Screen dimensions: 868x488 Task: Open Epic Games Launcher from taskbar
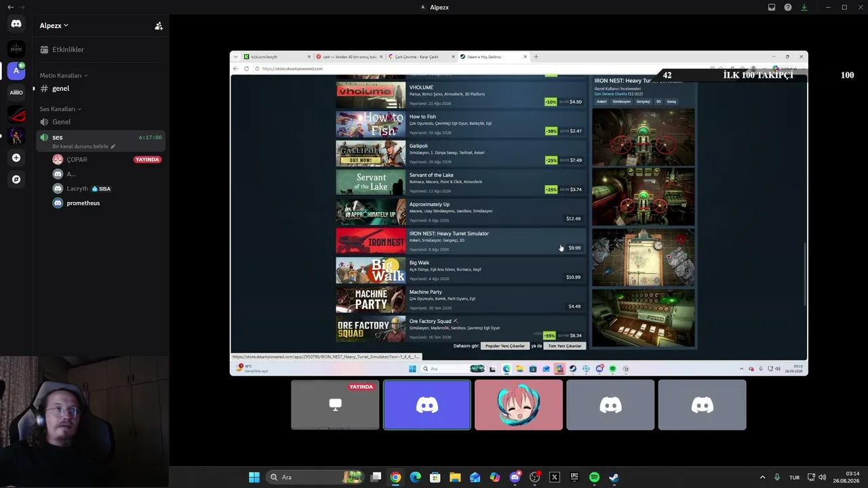click(574, 477)
